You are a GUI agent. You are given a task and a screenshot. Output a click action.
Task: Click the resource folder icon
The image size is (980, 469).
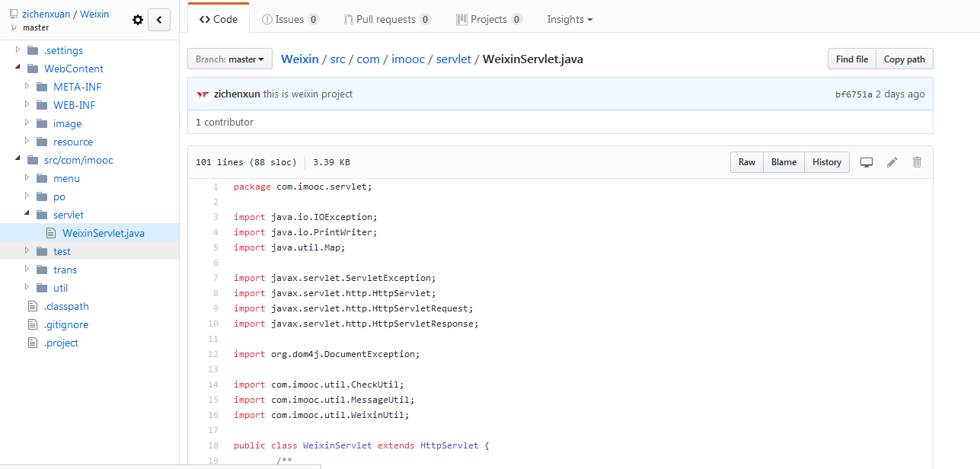[42, 142]
